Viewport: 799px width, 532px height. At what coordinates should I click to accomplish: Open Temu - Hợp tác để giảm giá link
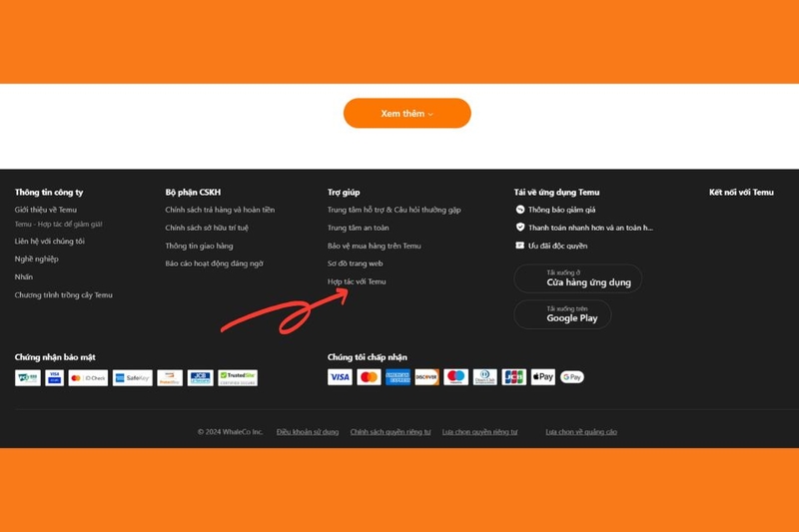tap(59, 224)
